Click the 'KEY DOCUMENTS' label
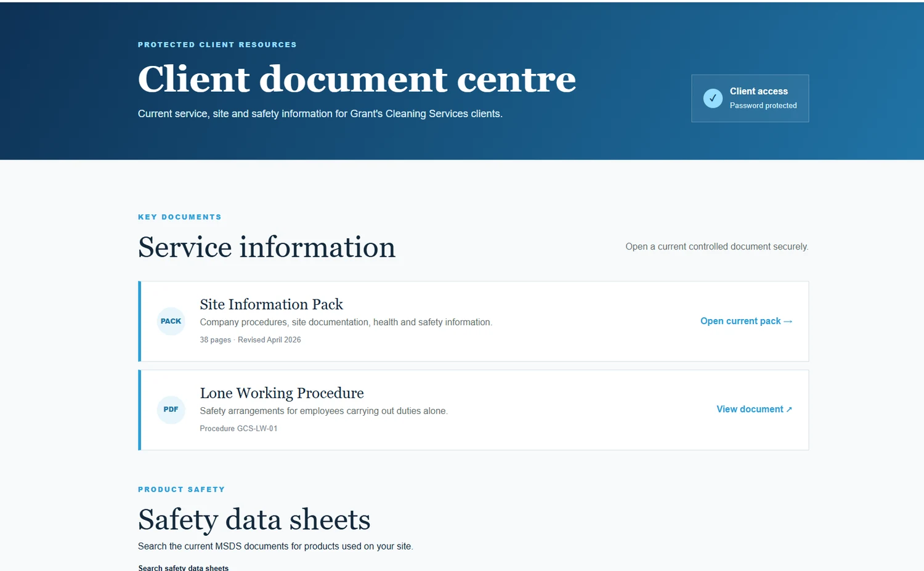This screenshot has height=571, width=924. coord(180,217)
